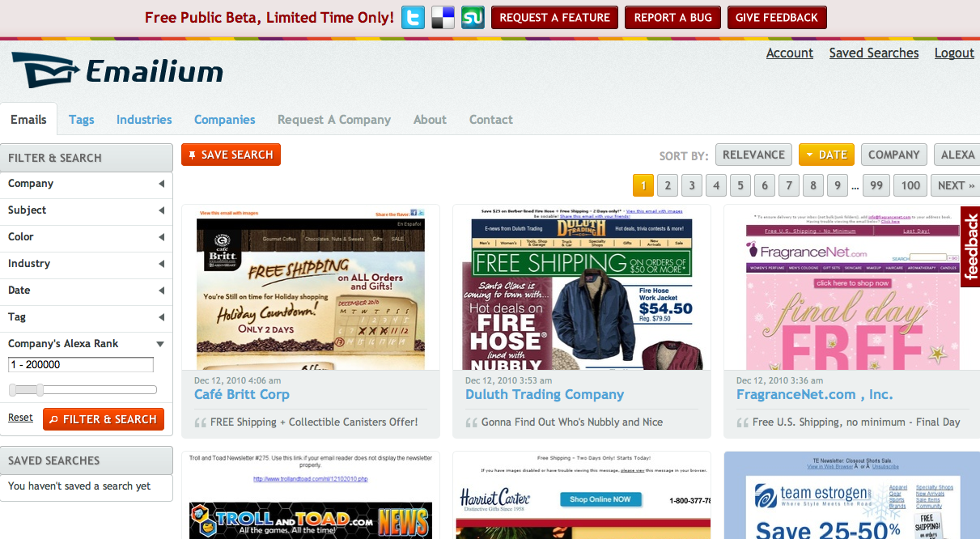The width and height of the screenshot is (980, 539).
Task: Click 'Gonna Find Out Who's Nubbly and Nice' subject
Action: coord(572,422)
